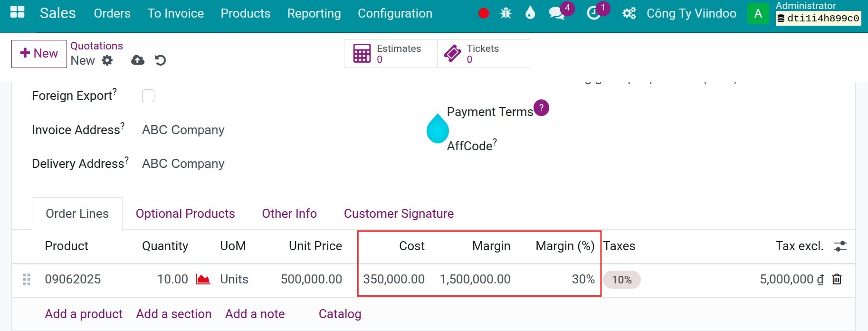
Task: Click margin value 1,500,000.00
Action: (x=475, y=279)
